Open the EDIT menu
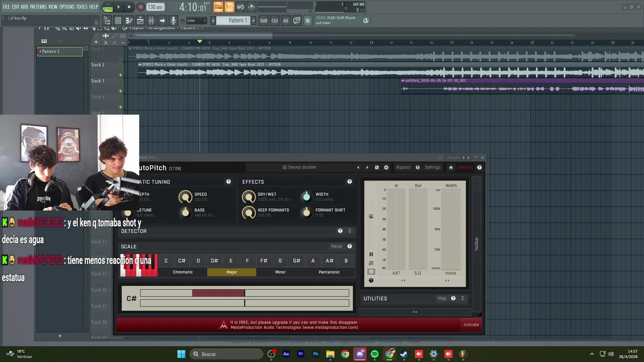Image resolution: width=644 pixels, height=362 pixels. click(16, 7)
